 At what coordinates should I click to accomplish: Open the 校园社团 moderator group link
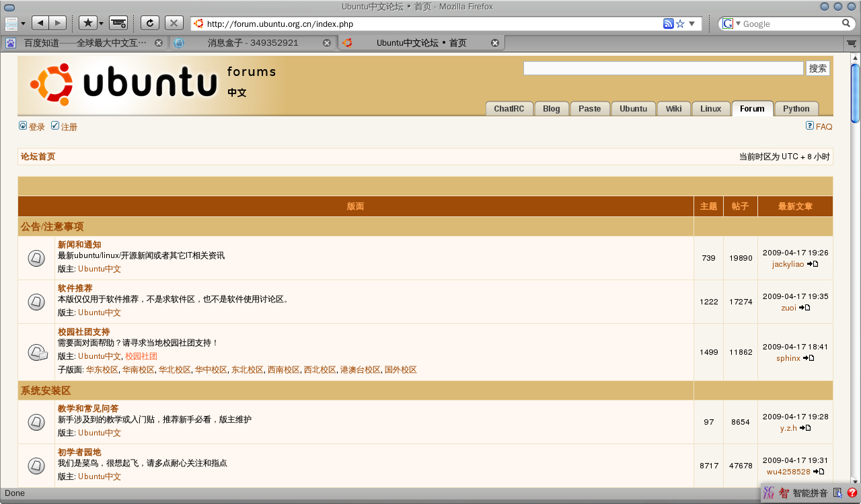tap(141, 356)
